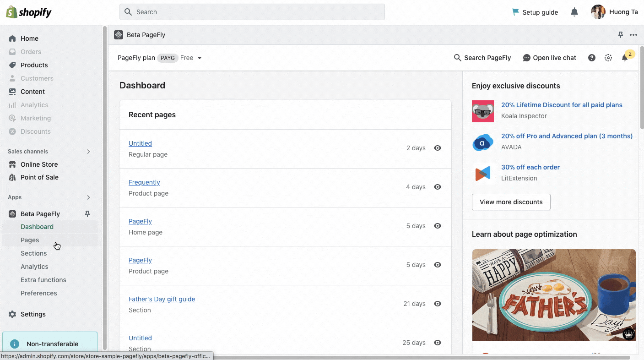
Task: Click the Setup guide flag icon
Action: 516,12
